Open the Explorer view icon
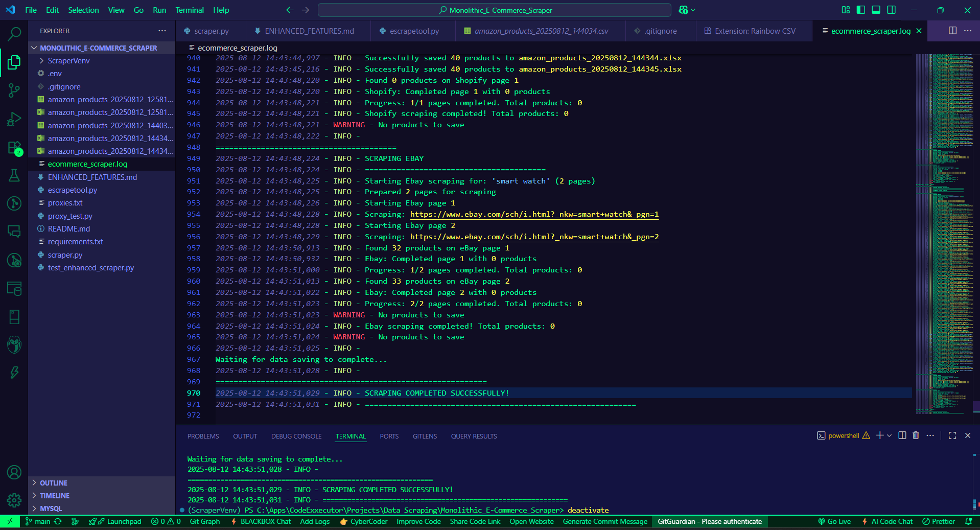Screen dimensions: 980x530 click(x=14, y=62)
